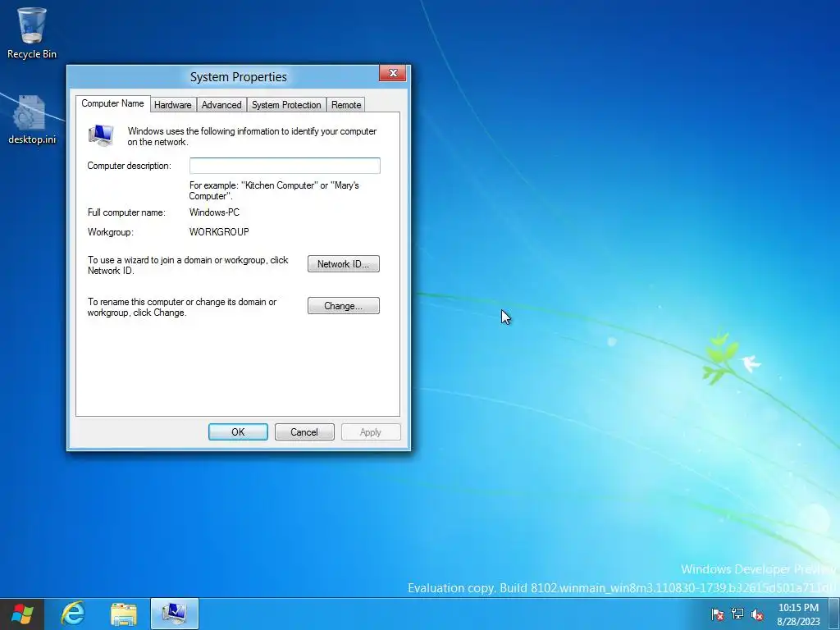Switch to the Hardware tab
Viewport: 840px width, 630px height.
pyautogui.click(x=173, y=105)
